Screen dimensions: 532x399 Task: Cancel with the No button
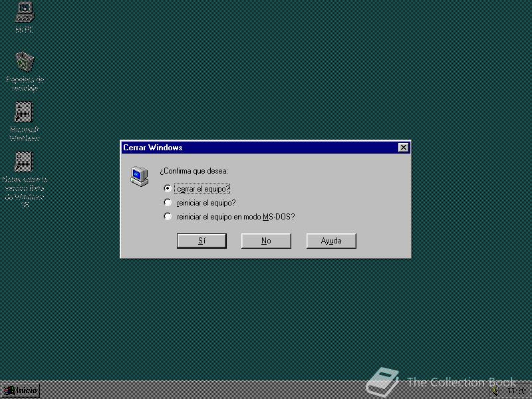point(266,241)
